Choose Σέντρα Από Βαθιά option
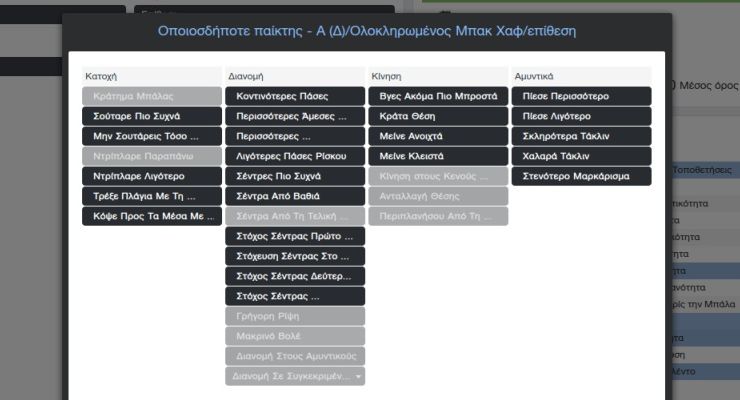This screenshot has height=400, width=740. click(x=295, y=196)
